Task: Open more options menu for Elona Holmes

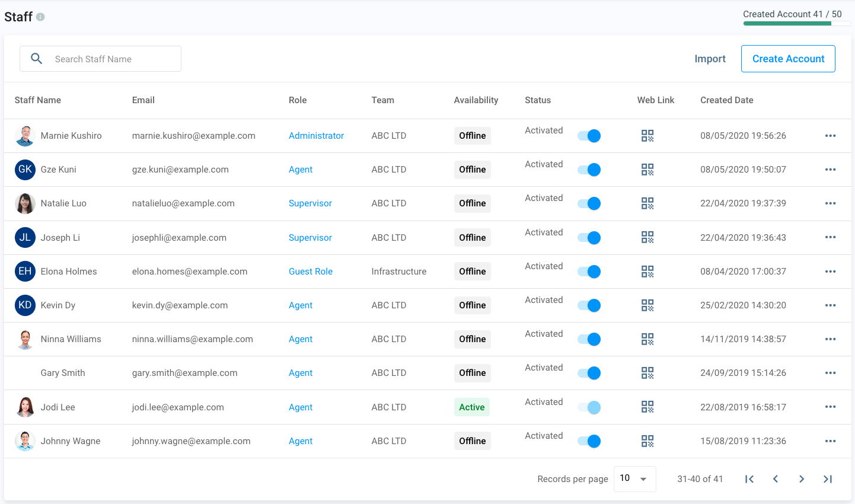Action: coord(830,272)
